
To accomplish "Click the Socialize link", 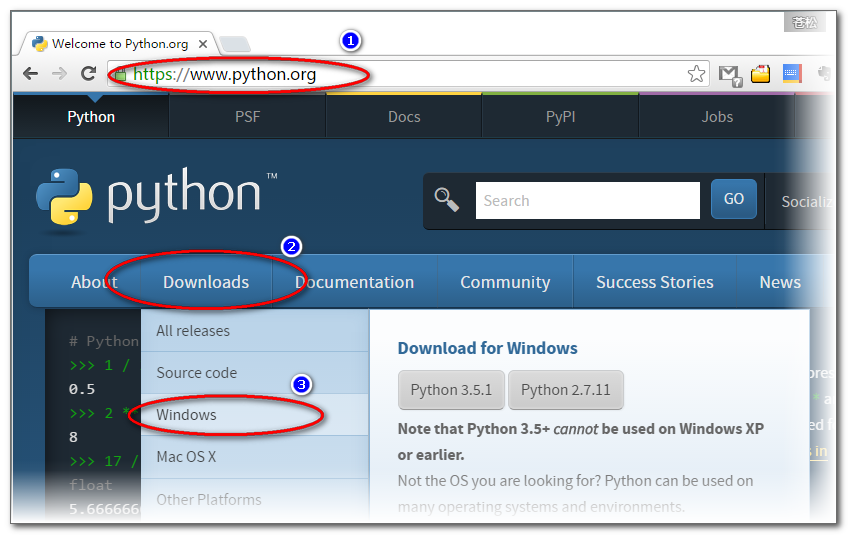I will [x=805, y=202].
